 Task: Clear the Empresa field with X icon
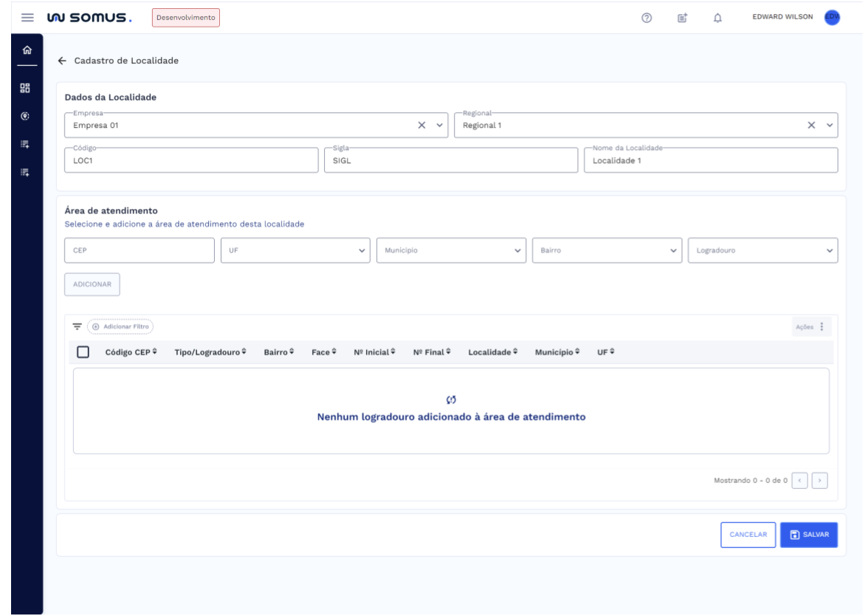pos(422,126)
